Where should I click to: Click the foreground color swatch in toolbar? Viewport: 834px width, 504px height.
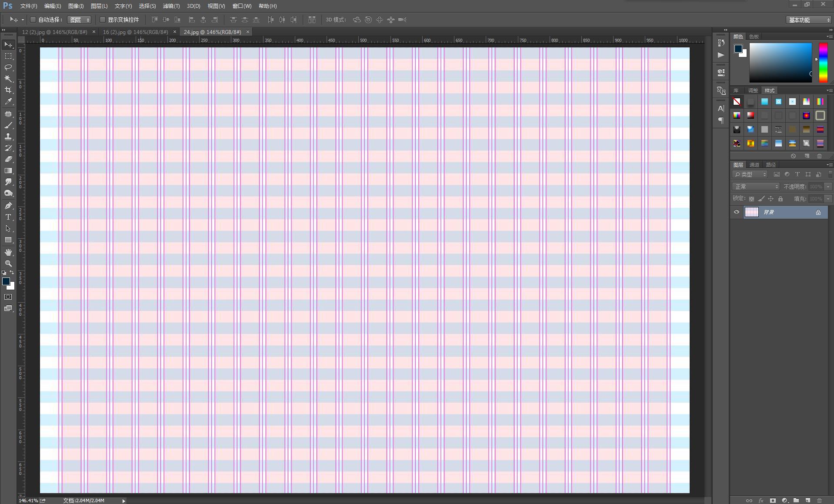point(6,281)
